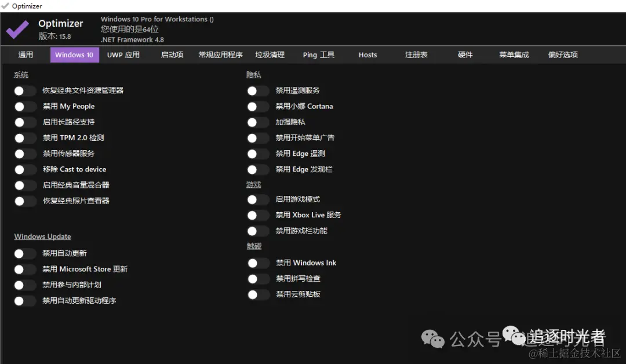Image resolution: width=626 pixels, height=364 pixels.
Task: Click the 隐私 section heading
Action: pos(253,75)
